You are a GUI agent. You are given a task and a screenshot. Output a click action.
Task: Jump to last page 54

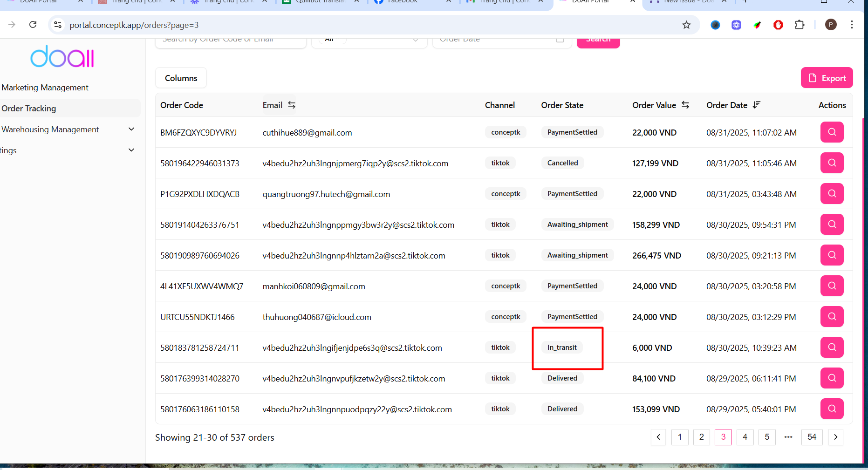(812, 437)
